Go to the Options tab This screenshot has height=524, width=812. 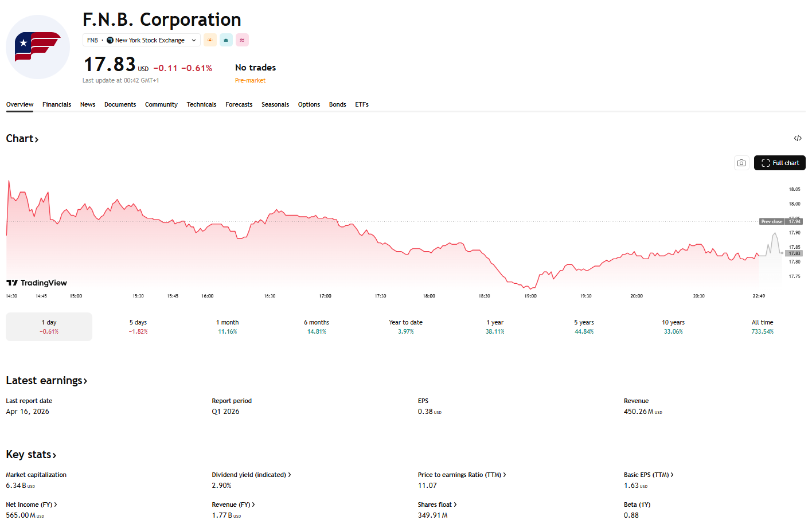pos(309,104)
